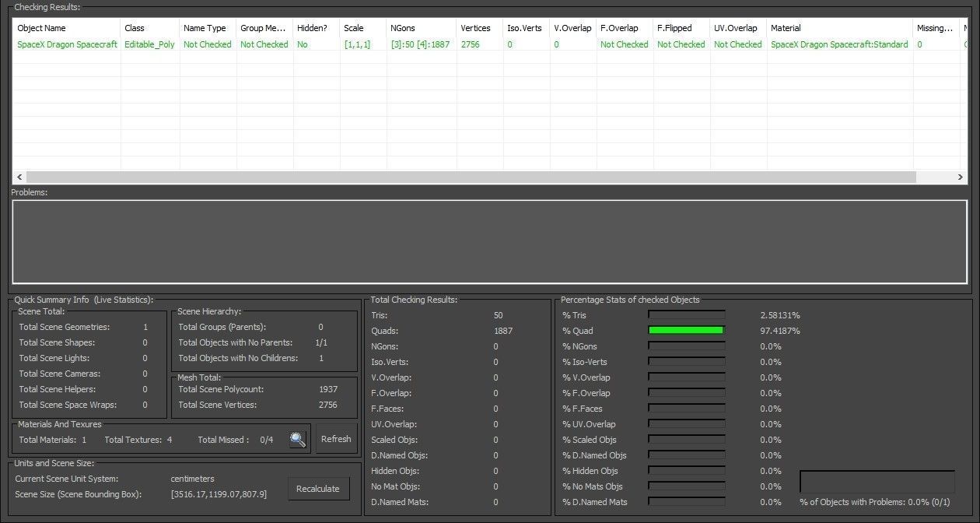The height and width of the screenshot is (523, 980).
Task: Click the Tris: label in checking results
Action: click(380, 315)
